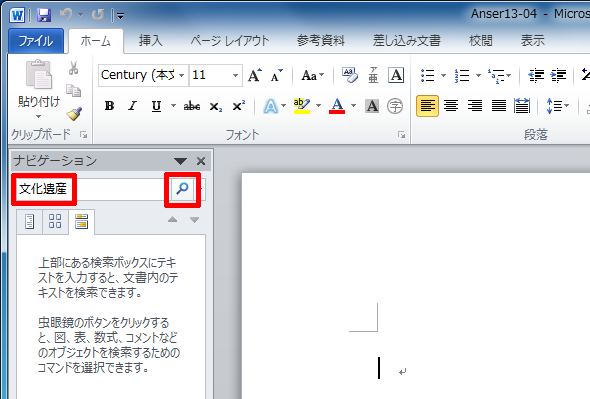This screenshot has height=399, width=590.
Task: Open the ファイル tab
Action: (x=36, y=41)
